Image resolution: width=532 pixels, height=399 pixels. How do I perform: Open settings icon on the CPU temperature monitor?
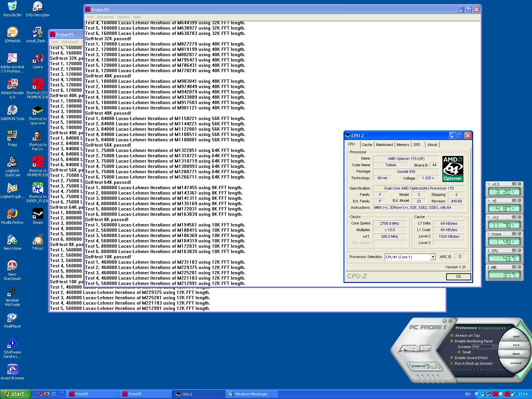[514, 250]
